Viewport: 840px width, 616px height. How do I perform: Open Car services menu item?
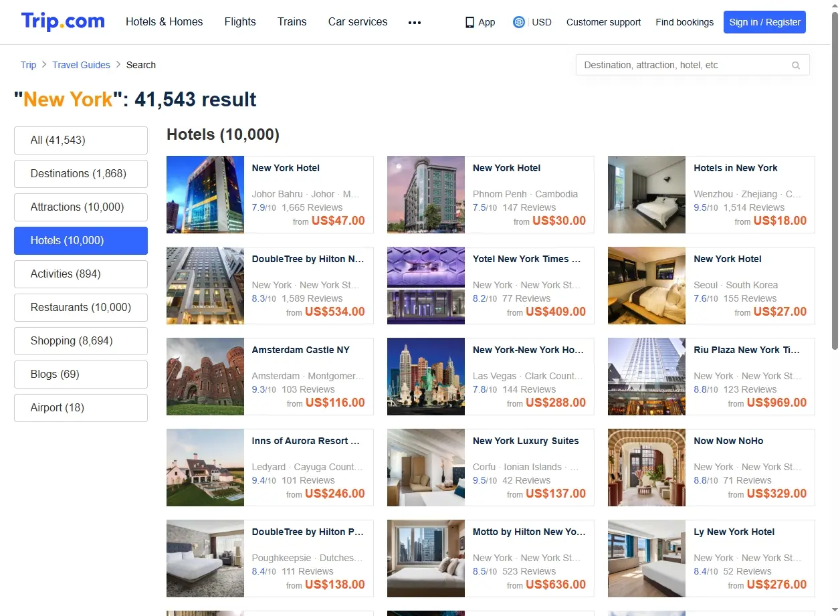[x=358, y=21]
